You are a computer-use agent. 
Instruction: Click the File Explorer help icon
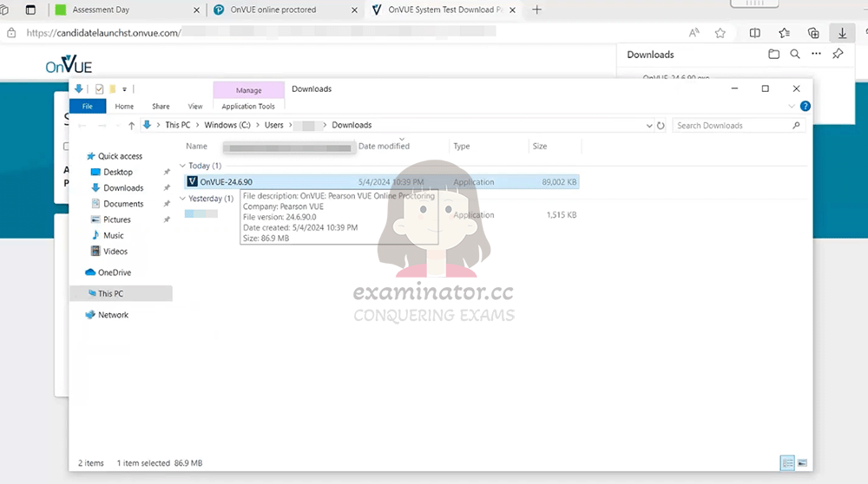click(806, 106)
